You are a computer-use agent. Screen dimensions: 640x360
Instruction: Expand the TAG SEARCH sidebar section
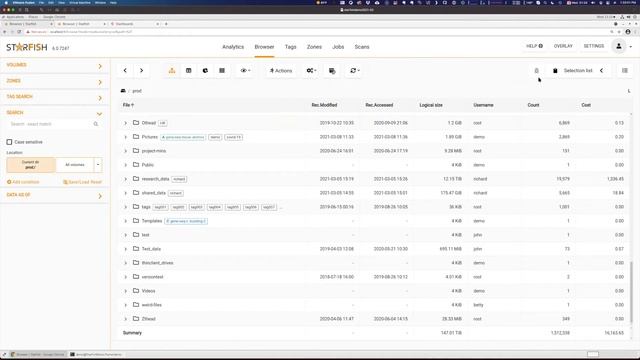[54, 97]
